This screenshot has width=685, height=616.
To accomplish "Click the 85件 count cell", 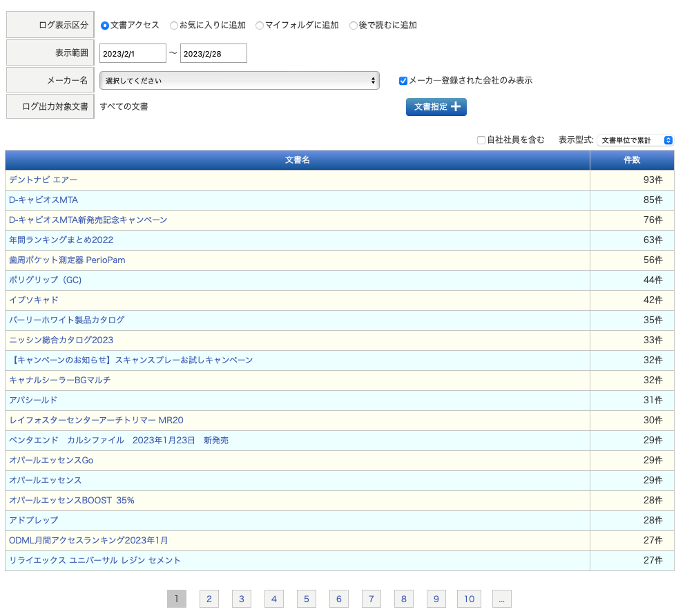I will 632,200.
